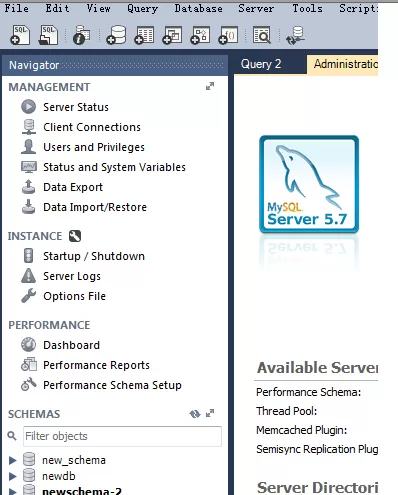Click the Performance Schema Setup icon
Image resolution: width=398 pixels, height=495 pixels.
[29, 384]
